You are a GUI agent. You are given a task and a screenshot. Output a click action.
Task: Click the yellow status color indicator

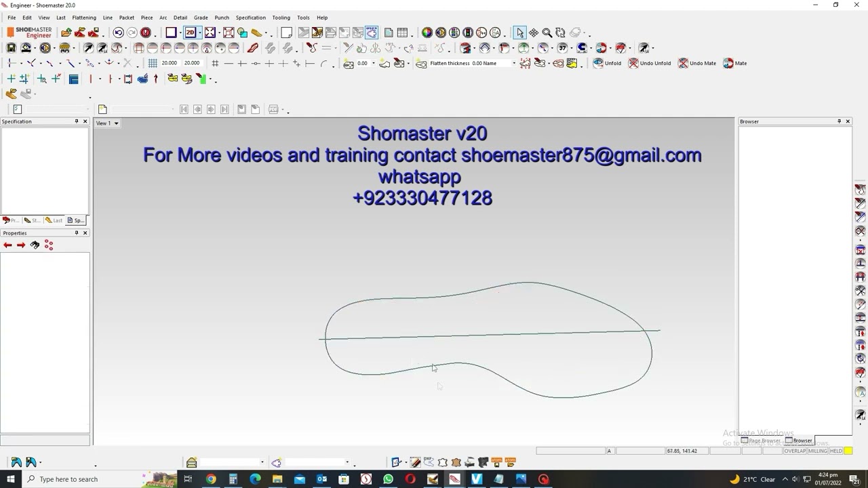click(x=848, y=451)
